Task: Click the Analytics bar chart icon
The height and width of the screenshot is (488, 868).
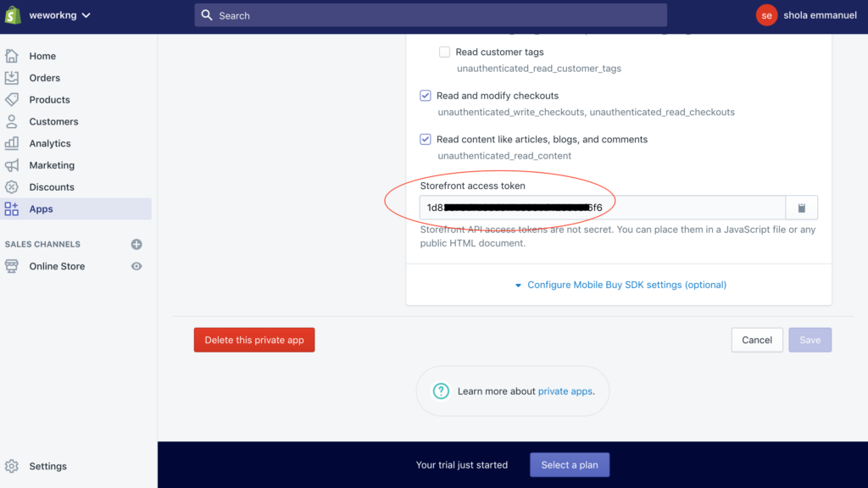Action: tap(12, 143)
